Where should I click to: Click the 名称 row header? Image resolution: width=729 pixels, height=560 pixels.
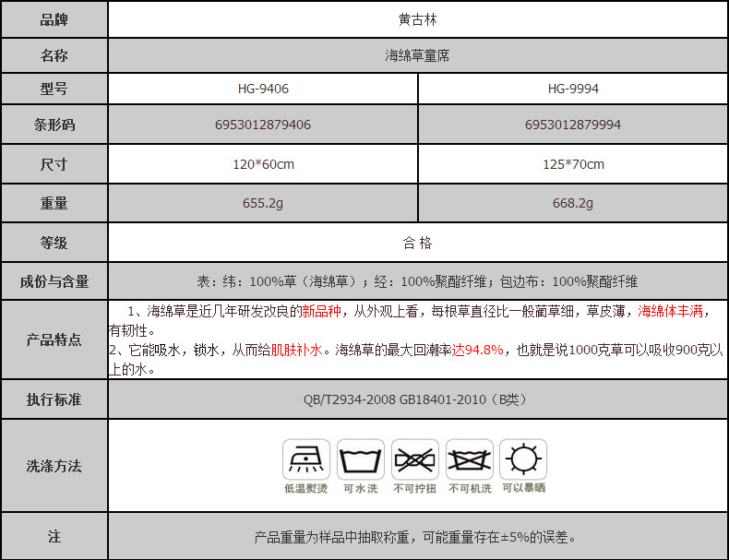(54, 55)
